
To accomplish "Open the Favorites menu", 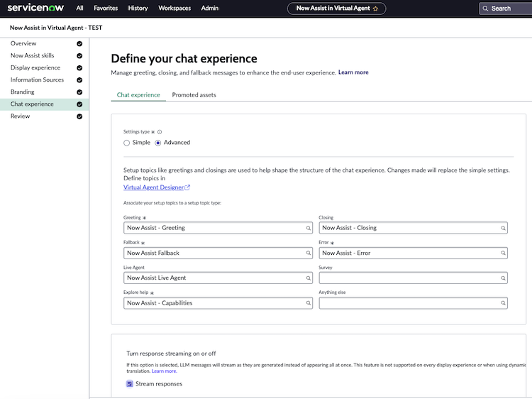I will [x=106, y=8].
